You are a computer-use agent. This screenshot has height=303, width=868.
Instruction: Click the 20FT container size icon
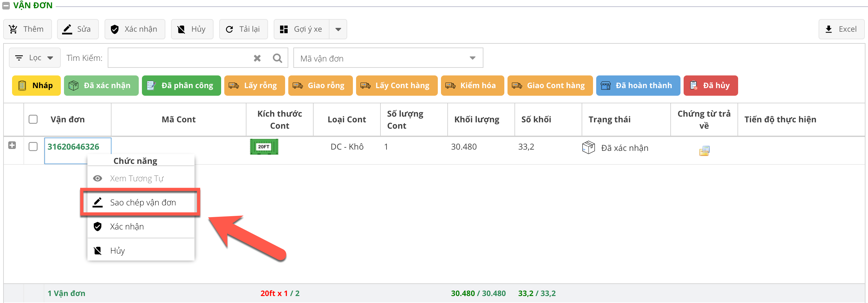click(264, 147)
